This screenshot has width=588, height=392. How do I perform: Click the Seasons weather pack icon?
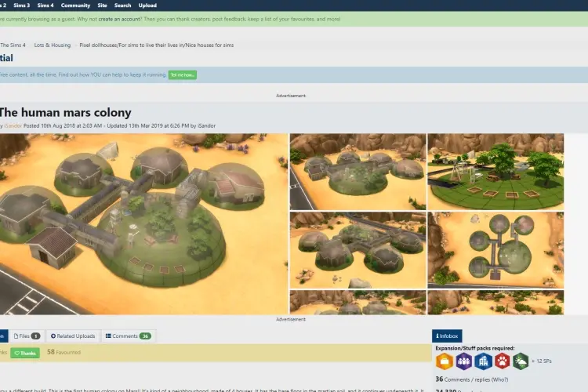(521, 361)
